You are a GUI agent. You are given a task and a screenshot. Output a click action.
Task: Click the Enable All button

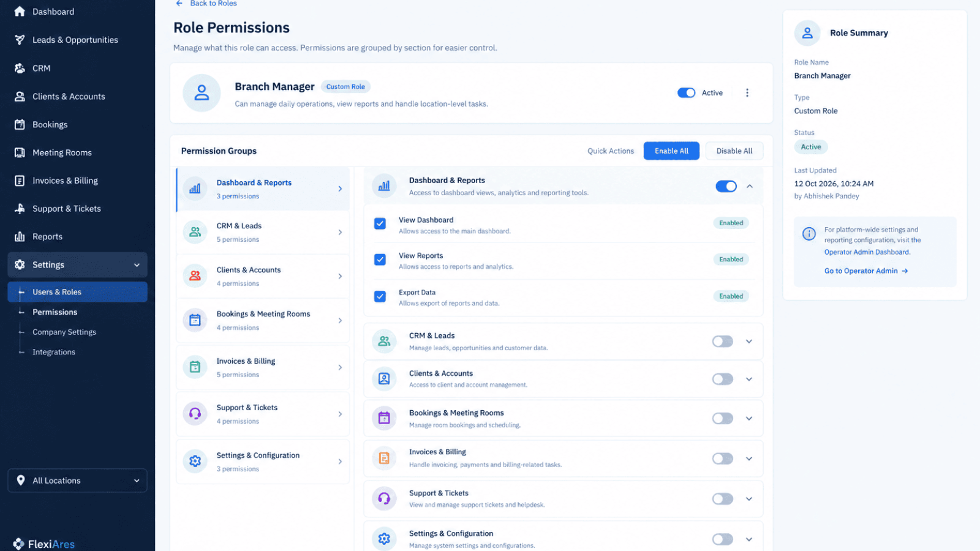coord(671,151)
